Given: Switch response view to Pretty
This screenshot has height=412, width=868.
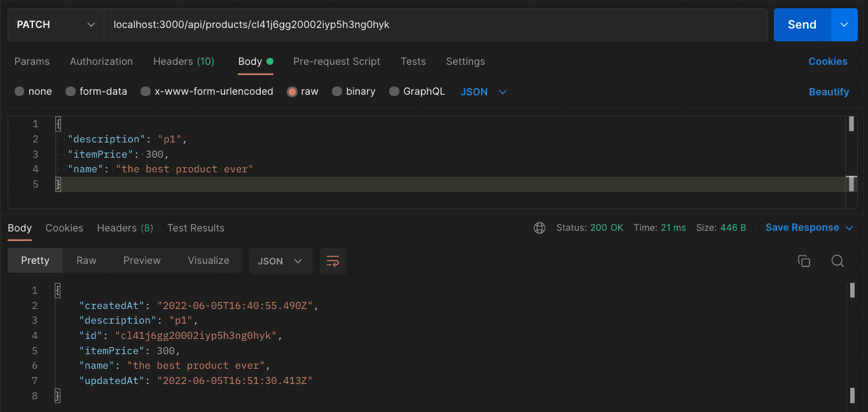Looking at the screenshot, I should [35, 261].
